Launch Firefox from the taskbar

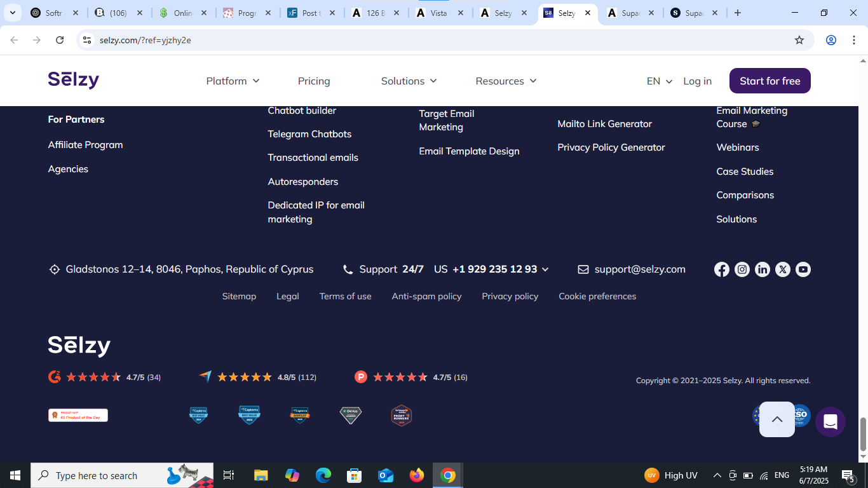pyautogui.click(x=417, y=475)
